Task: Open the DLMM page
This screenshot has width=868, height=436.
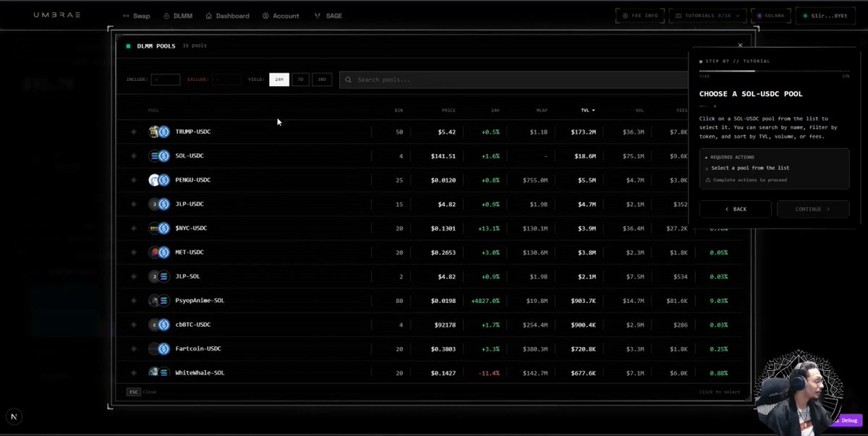Action: (177, 16)
